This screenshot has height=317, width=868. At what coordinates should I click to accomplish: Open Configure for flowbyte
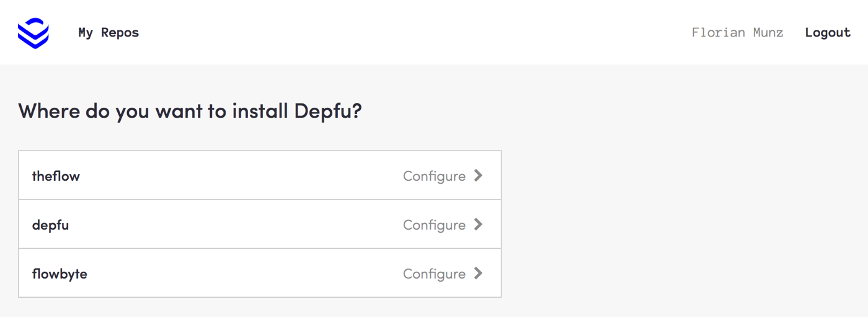[x=434, y=274]
